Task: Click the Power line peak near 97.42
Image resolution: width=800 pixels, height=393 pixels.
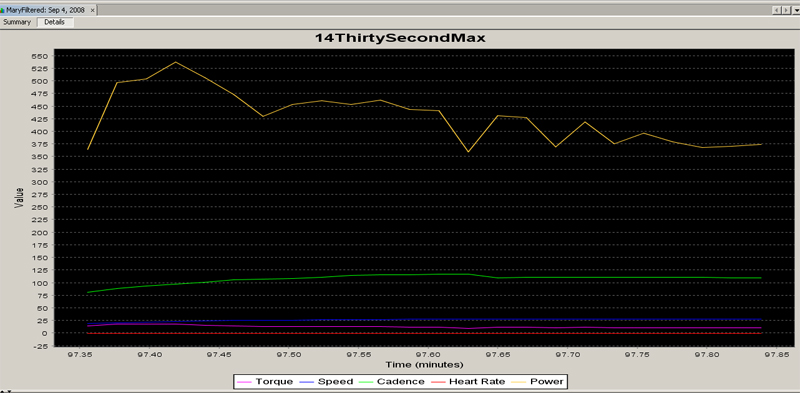Action: (x=176, y=62)
